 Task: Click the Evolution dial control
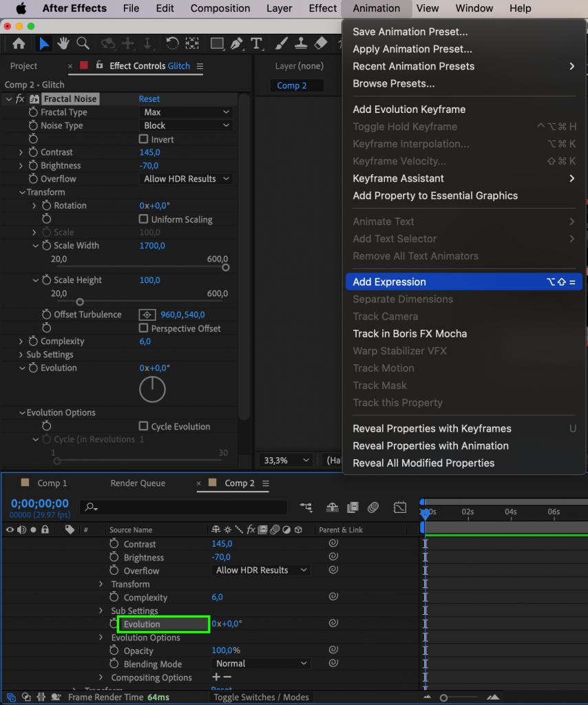[x=152, y=389]
